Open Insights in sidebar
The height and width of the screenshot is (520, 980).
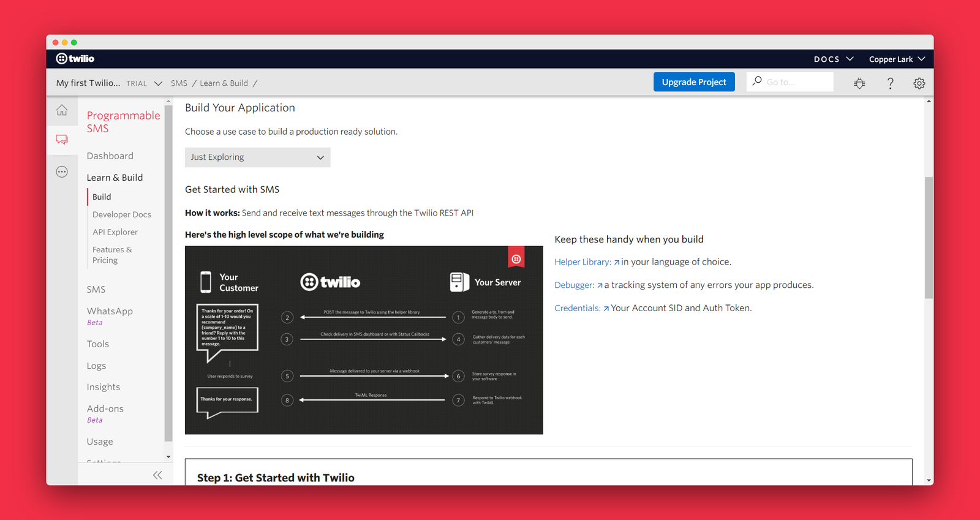[104, 387]
